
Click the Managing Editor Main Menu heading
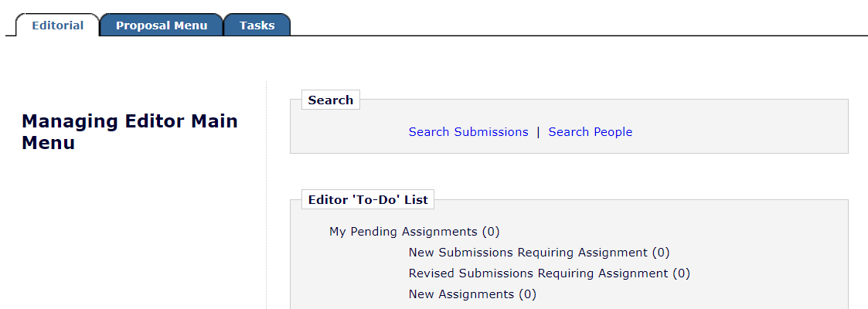pos(130,132)
